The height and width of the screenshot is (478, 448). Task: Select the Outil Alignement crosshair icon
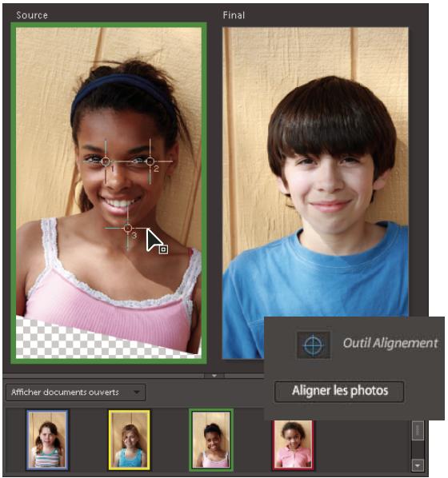point(314,345)
